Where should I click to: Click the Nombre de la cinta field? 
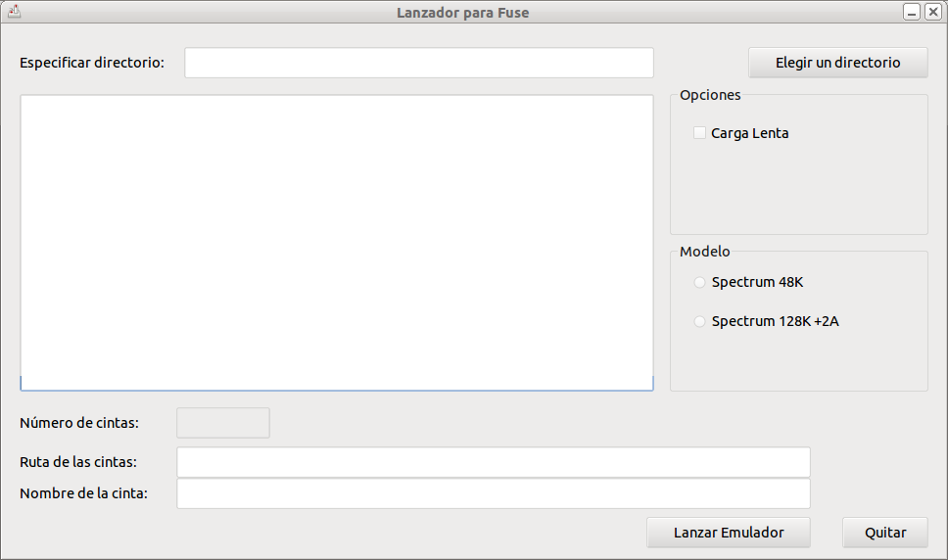(494, 493)
